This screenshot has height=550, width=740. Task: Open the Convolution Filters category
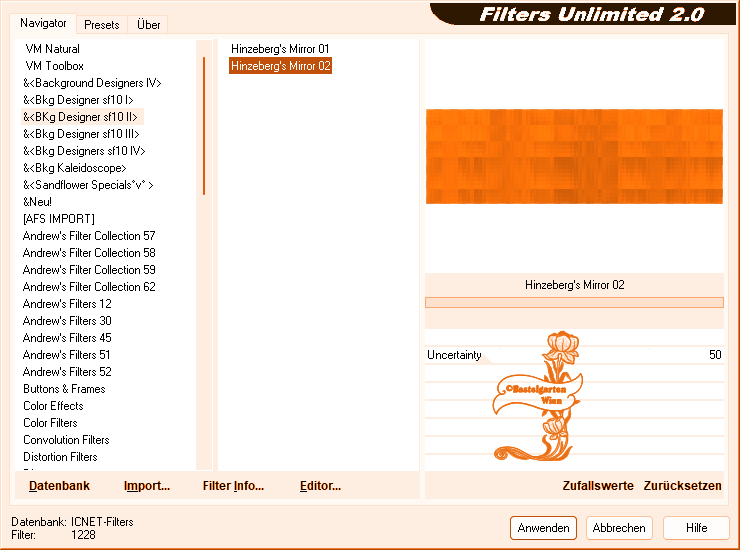point(66,440)
